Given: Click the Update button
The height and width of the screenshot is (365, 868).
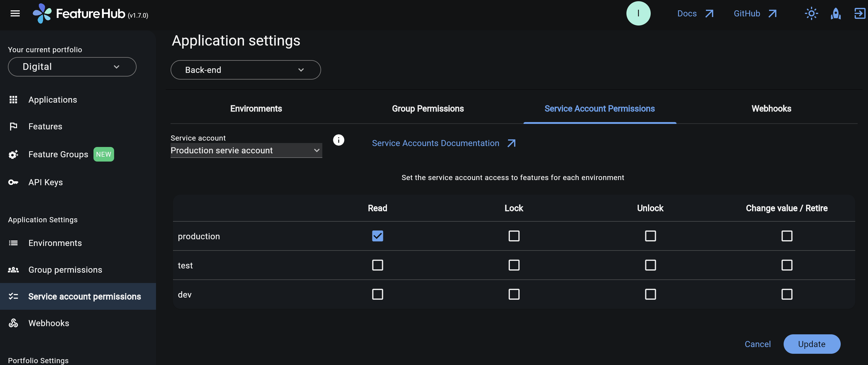Looking at the screenshot, I should pyautogui.click(x=812, y=344).
